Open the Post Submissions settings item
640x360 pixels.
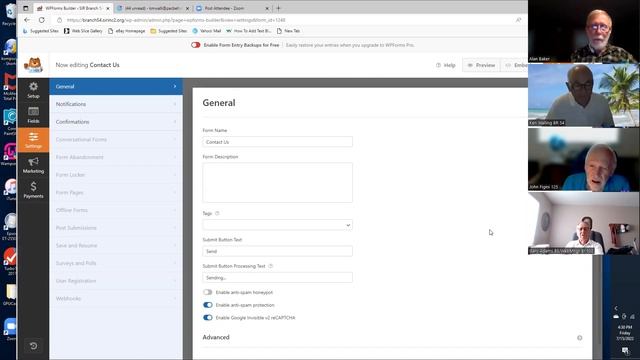click(x=116, y=228)
